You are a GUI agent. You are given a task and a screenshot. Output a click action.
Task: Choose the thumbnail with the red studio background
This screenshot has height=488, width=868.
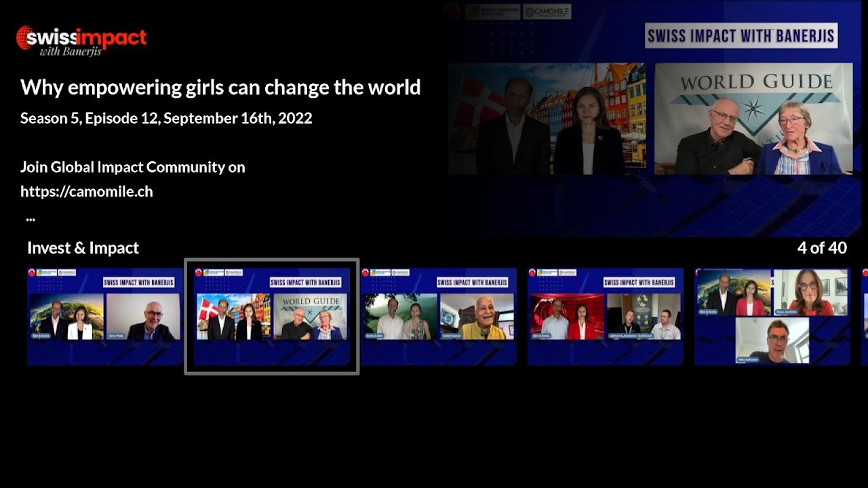click(x=605, y=317)
